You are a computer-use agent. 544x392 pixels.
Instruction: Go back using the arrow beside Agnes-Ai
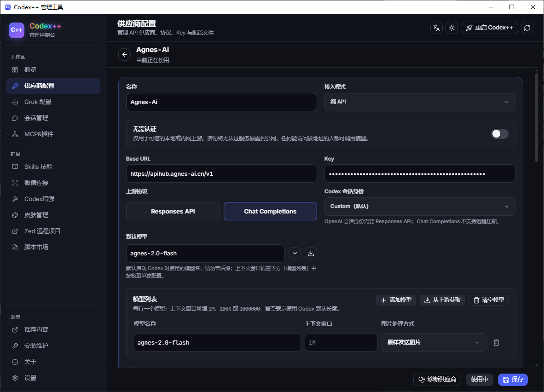[125, 54]
